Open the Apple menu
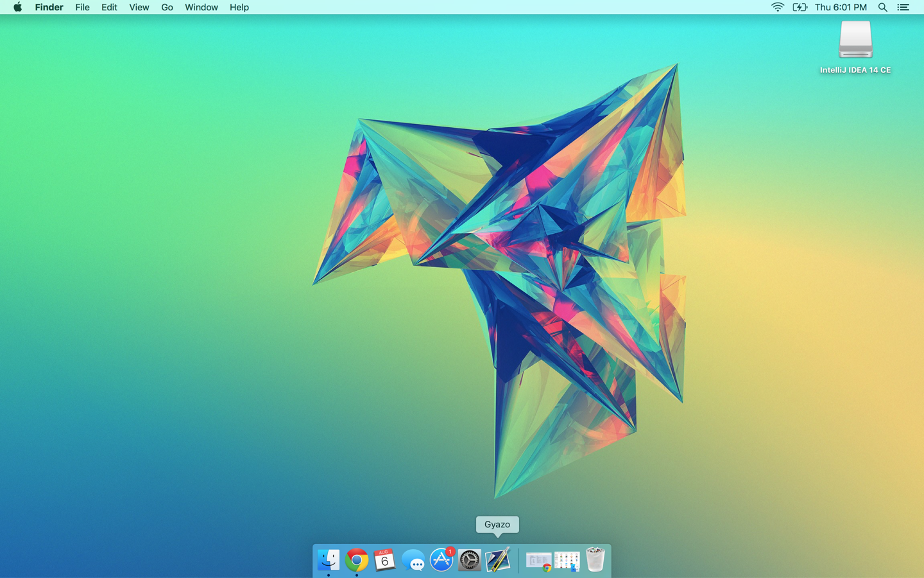This screenshot has width=924, height=578. coord(17,7)
